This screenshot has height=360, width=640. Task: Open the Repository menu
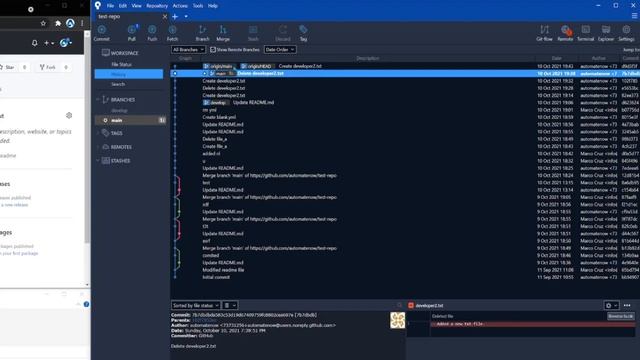pyautogui.click(x=157, y=6)
